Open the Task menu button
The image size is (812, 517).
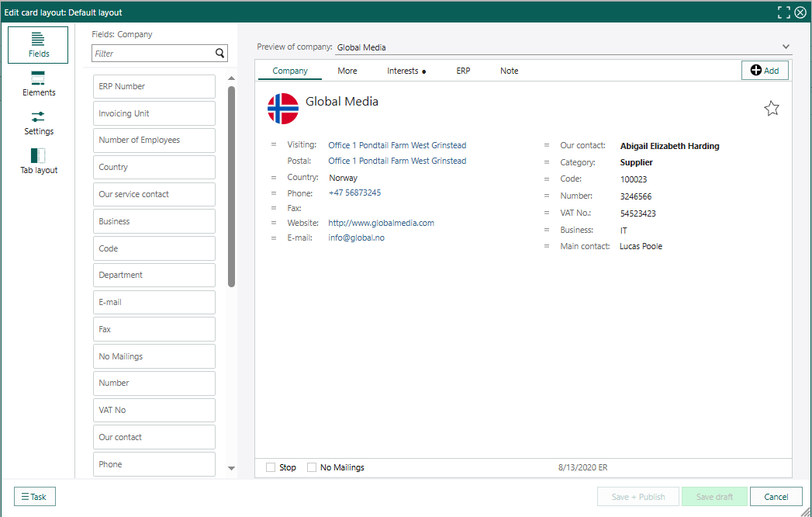(35, 497)
